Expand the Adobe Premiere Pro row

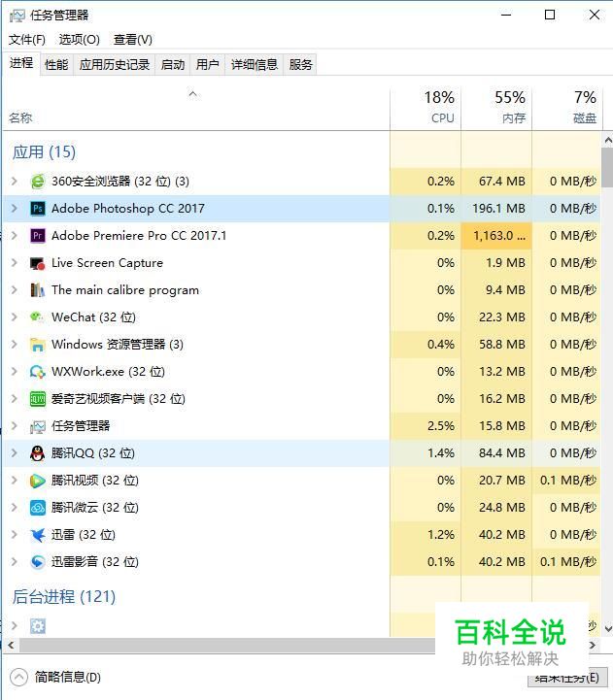[15, 236]
